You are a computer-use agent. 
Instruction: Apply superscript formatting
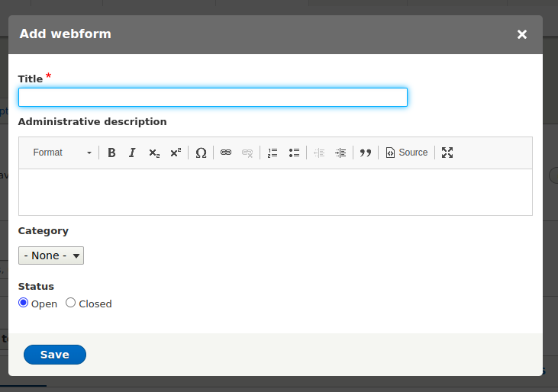(x=176, y=153)
